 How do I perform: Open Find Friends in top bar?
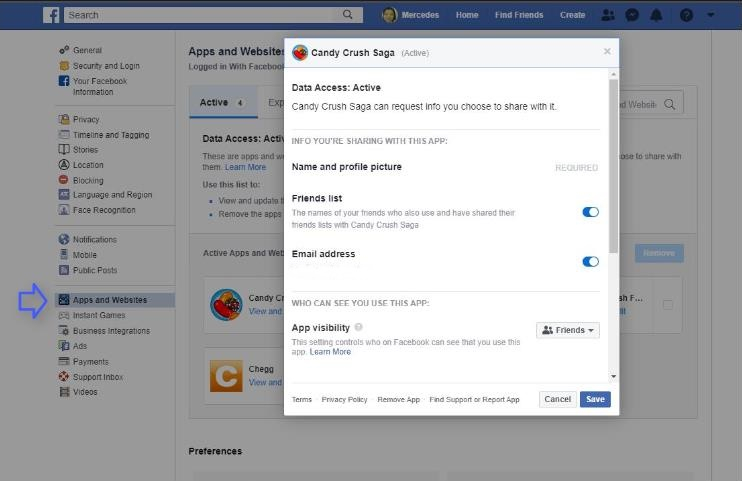(519, 15)
